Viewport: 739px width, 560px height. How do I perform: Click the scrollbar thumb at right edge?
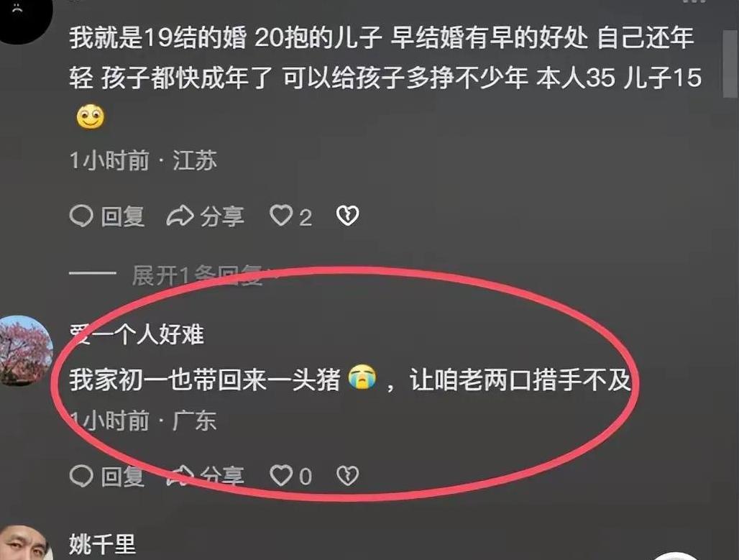pos(730,64)
